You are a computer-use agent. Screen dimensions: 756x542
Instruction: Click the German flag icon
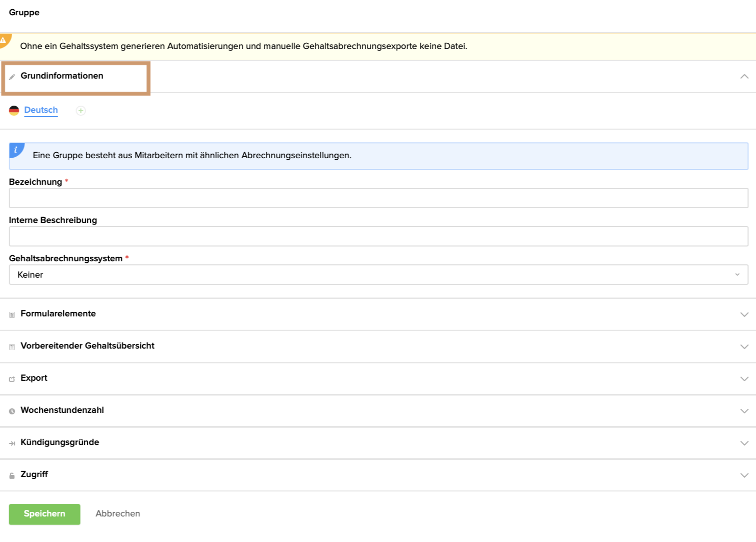point(14,110)
